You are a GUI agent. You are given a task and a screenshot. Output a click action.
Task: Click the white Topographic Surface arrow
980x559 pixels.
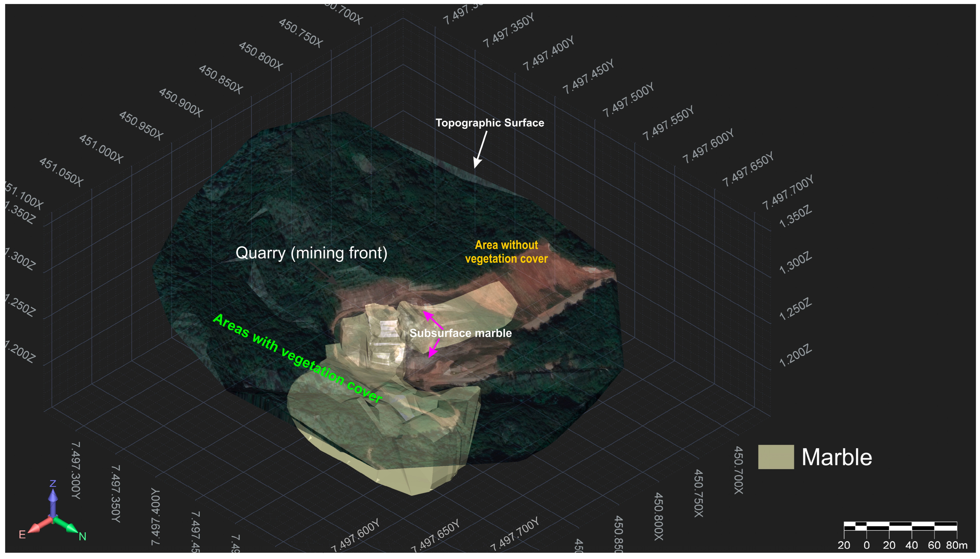[x=481, y=149]
